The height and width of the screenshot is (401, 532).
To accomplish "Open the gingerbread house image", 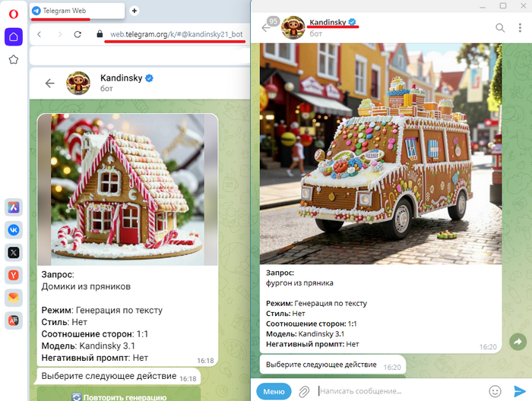I will (x=128, y=189).
